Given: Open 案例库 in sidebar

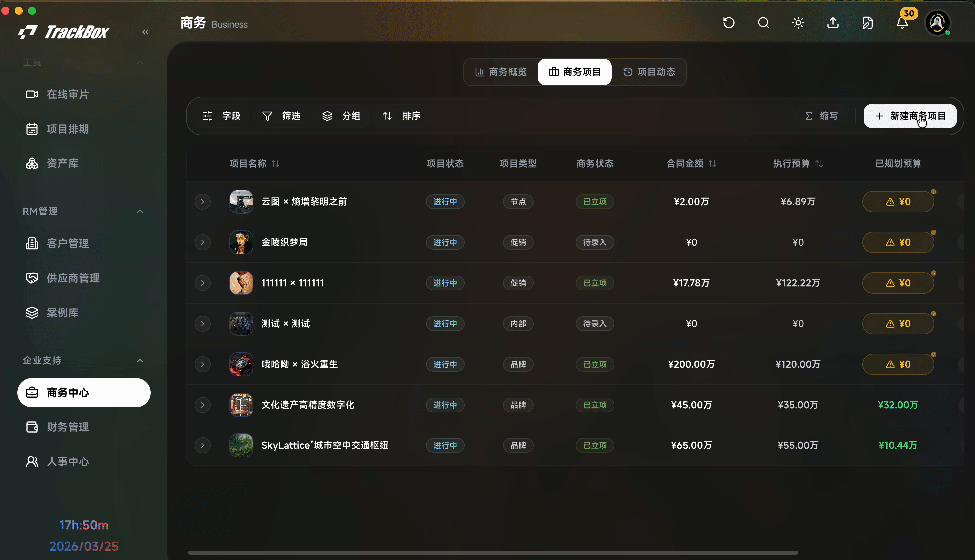Looking at the screenshot, I should [84, 313].
